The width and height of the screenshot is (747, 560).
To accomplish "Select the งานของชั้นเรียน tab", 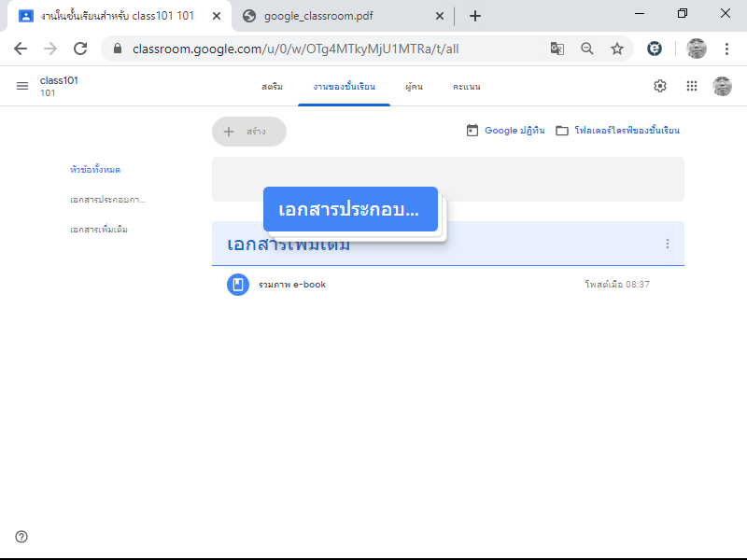I will [x=344, y=87].
